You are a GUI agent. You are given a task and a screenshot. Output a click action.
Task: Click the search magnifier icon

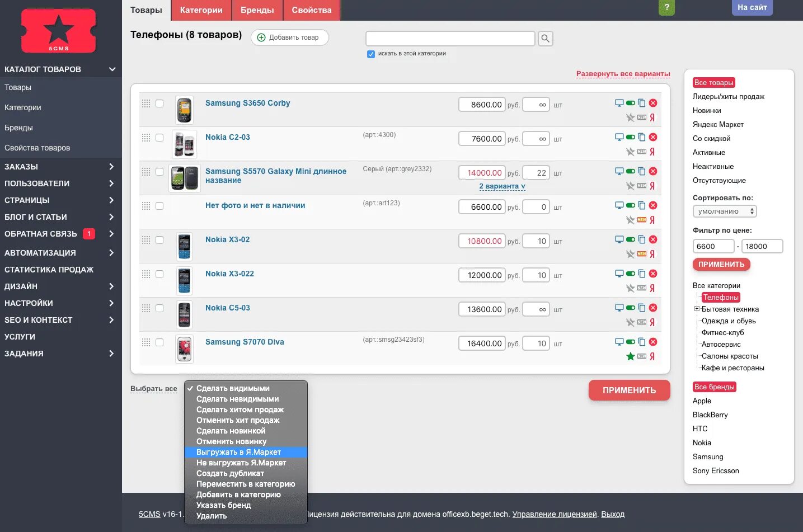pyautogui.click(x=545, y=39)
